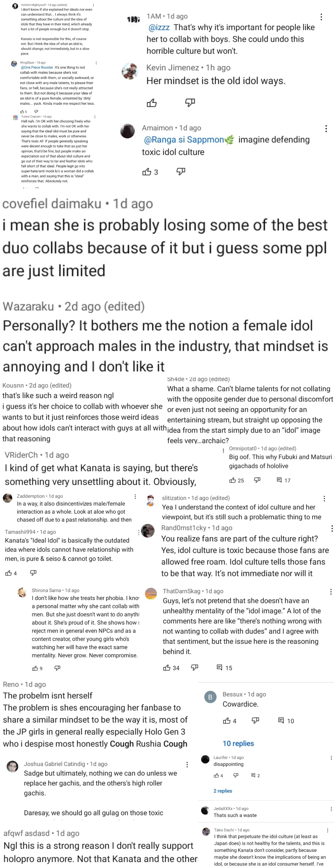Image resolution: width=335 pixels, height=868 pixels.
Task: Expand the 10 replies under Bessux
Action: 238,743
